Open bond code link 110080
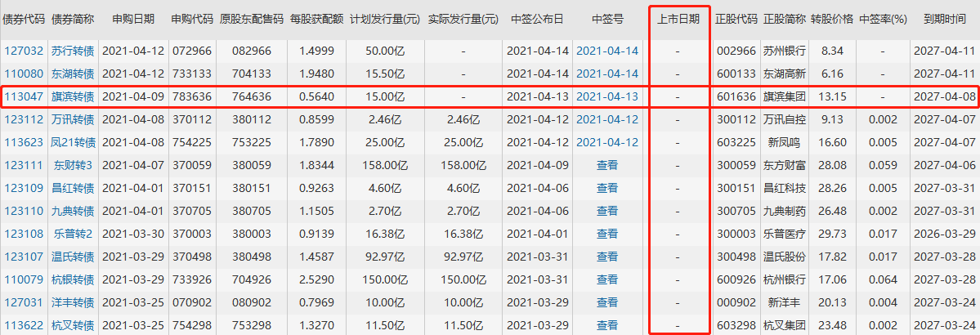Image resolution: width=980 pixels, height=335 pixels. [24, 74]
